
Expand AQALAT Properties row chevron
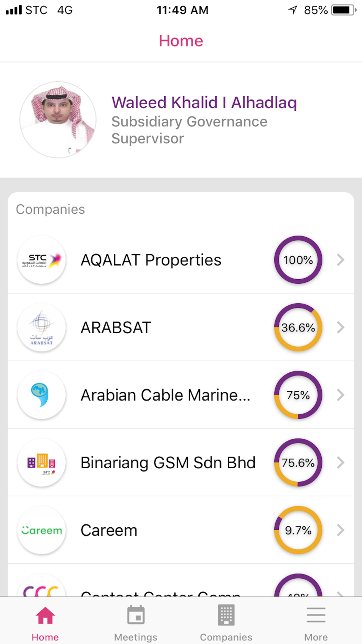(x=340, y=260)
